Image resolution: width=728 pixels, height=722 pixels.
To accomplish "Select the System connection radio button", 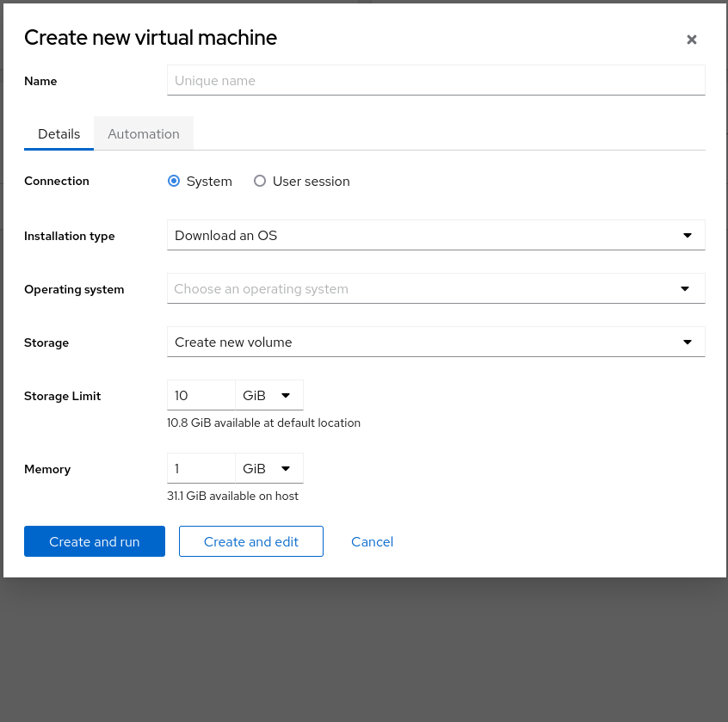I will tap(174, 182).
